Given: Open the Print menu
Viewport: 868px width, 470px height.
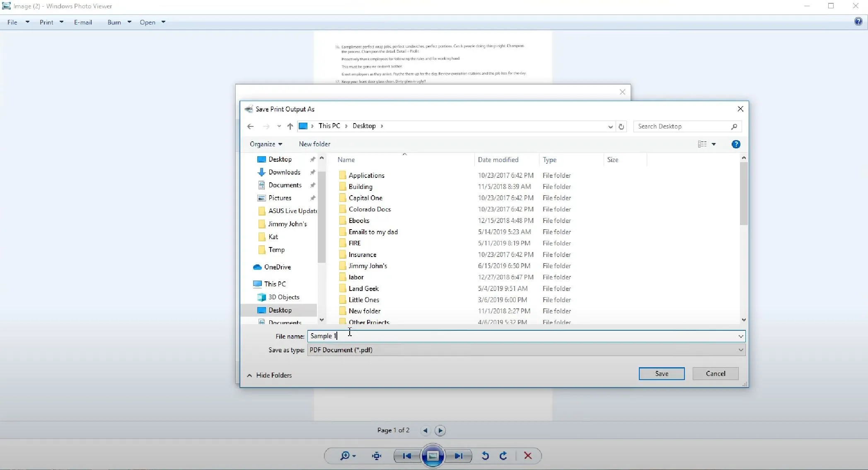Looking at the screenshot, I should coord(46,22).
